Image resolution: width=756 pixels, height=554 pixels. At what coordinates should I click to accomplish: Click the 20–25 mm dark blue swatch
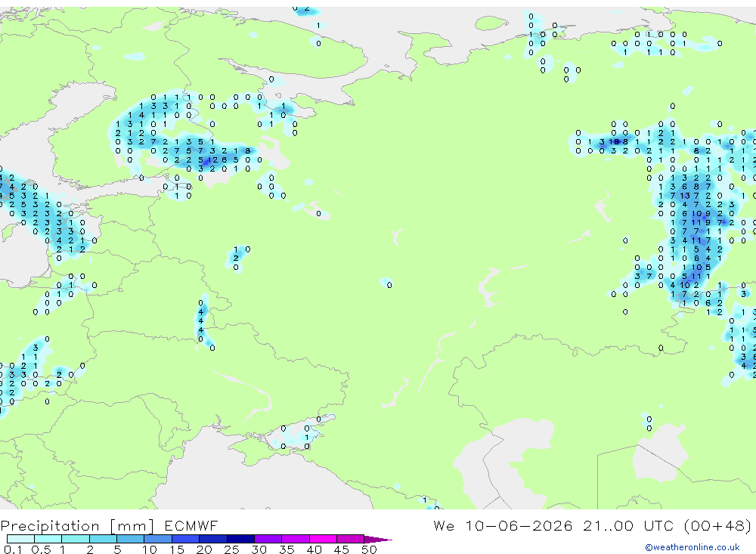tap(213, 539)
